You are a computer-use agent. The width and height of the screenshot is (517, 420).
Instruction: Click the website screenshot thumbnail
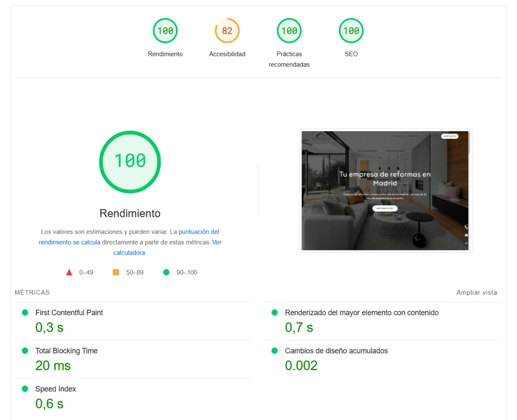tap(385, 191)
